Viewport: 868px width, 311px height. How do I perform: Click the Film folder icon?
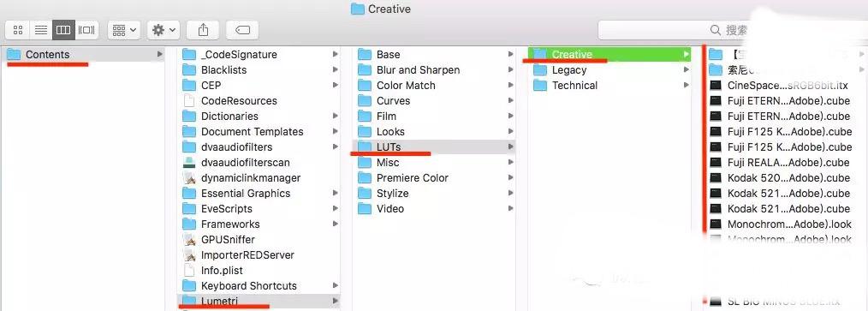point(365,117)
